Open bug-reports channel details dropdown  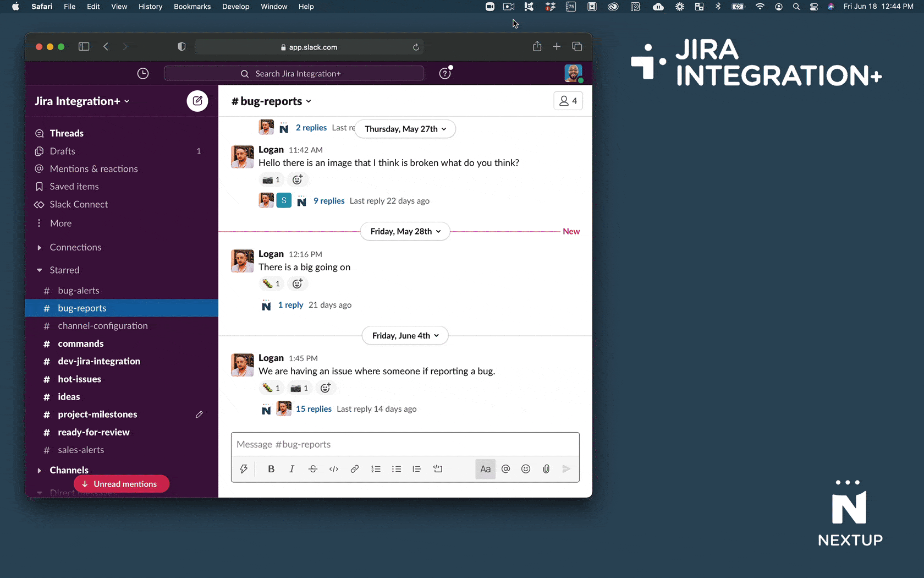click(271, 101)
